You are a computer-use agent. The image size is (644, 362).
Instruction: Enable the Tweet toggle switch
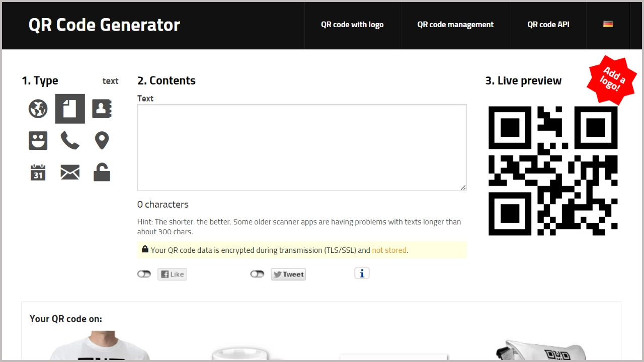point(257,274)
